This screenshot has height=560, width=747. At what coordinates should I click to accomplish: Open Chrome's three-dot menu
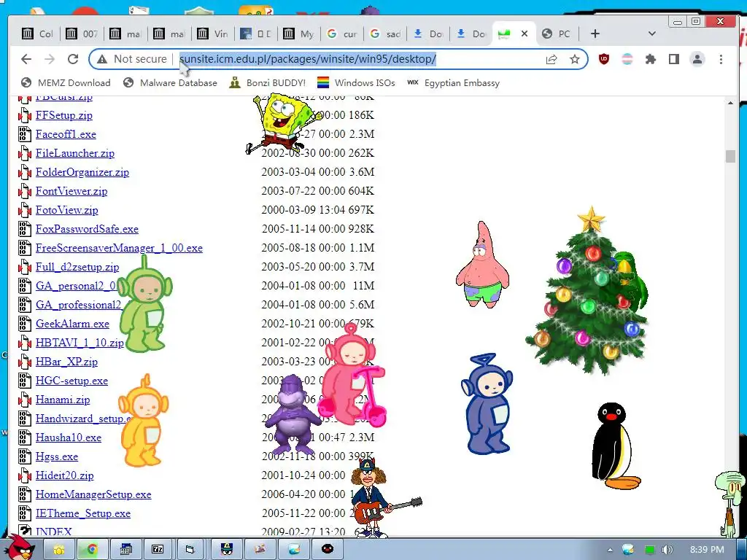[x=721, y=59]
